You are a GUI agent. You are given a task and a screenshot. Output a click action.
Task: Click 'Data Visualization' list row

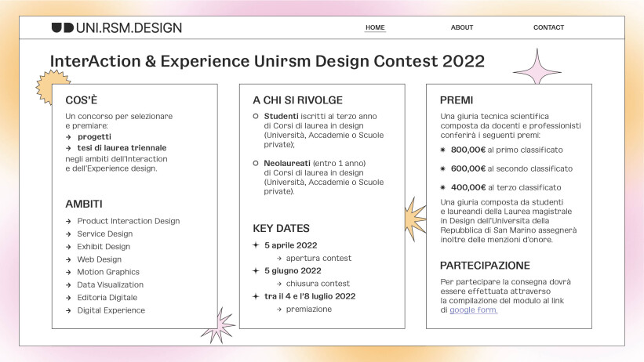pos(105,284)
